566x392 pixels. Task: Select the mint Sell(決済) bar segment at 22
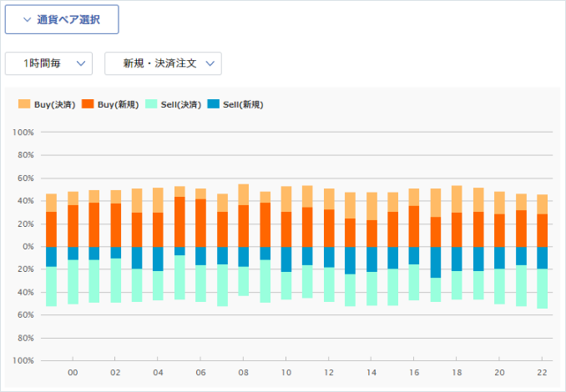pos(543,289)
